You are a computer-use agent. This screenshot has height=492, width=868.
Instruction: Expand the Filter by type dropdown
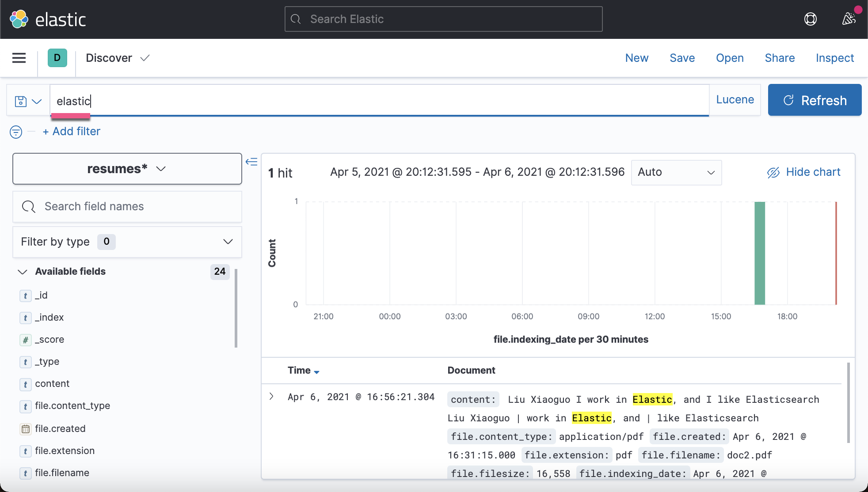point(127,242)
